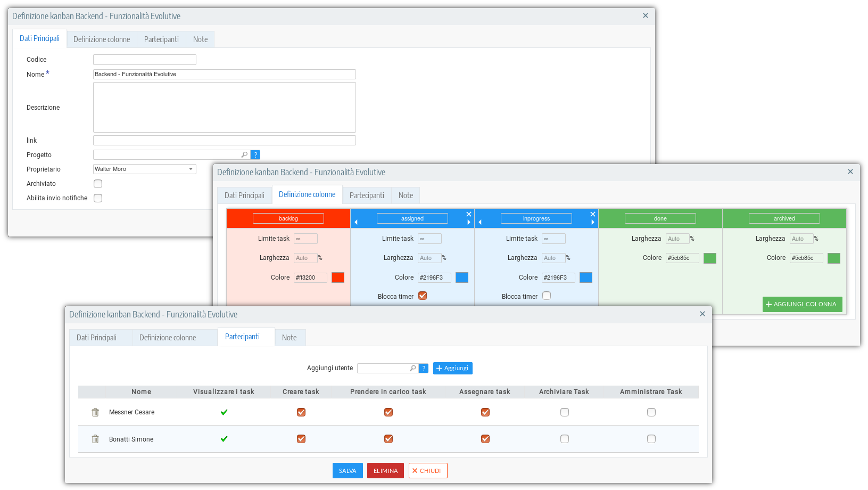Click into the Descrizione text area
The width and height of the screenshot is (868, 490).
click(224, 107)
